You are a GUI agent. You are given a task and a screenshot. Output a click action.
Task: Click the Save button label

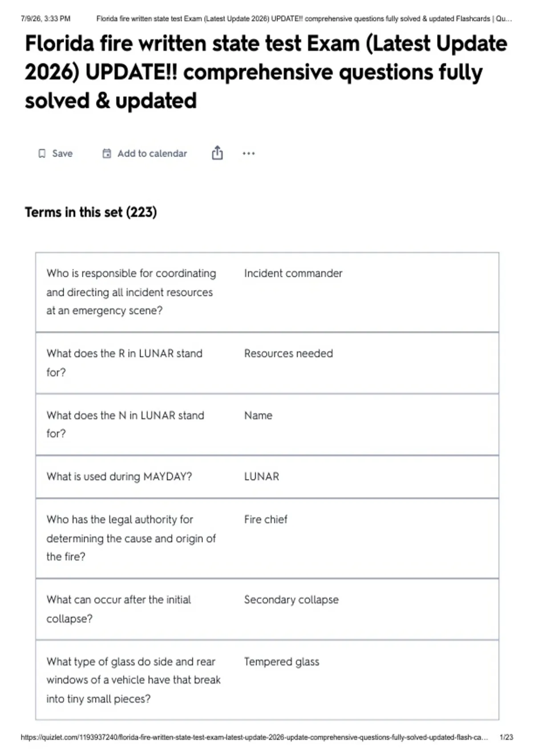(x=62, y=153)
